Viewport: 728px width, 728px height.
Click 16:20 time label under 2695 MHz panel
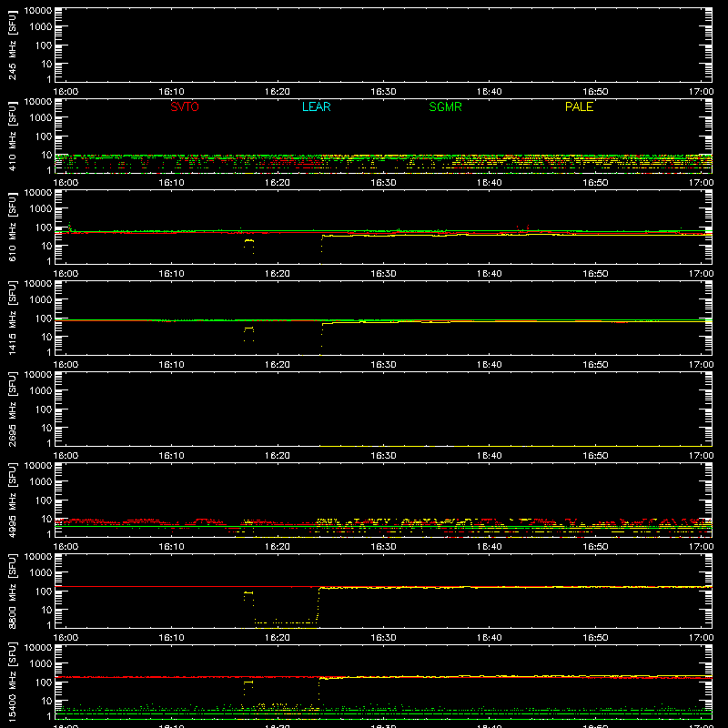coord(278,456)
